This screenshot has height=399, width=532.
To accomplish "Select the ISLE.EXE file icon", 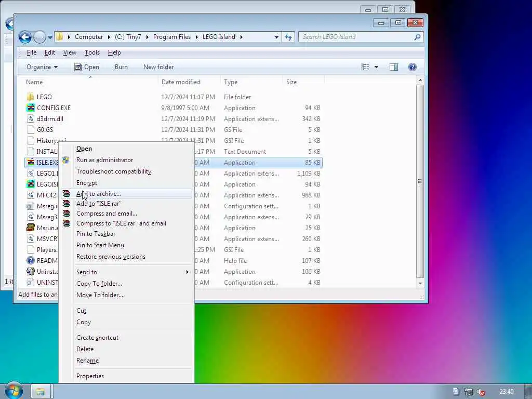I will tap(31, 162).
